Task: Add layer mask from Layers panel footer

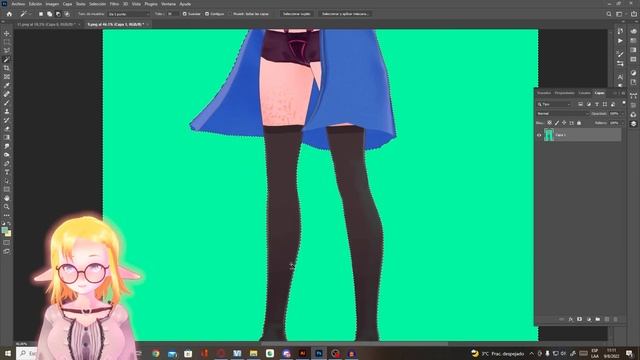Action: [580, 319]
